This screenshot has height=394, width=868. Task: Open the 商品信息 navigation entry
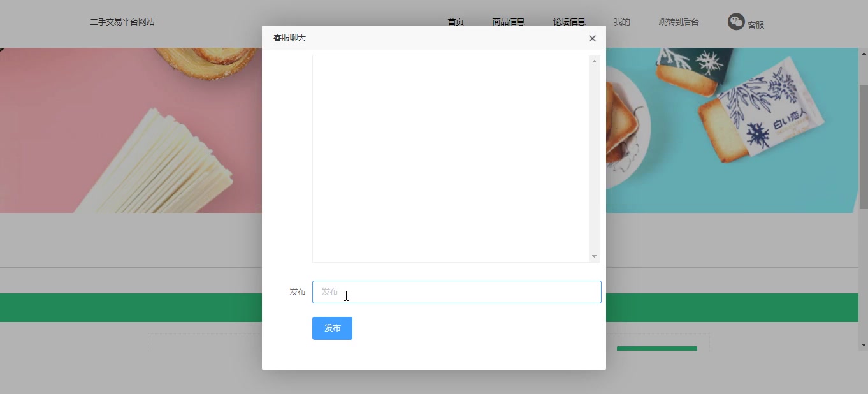508,21
